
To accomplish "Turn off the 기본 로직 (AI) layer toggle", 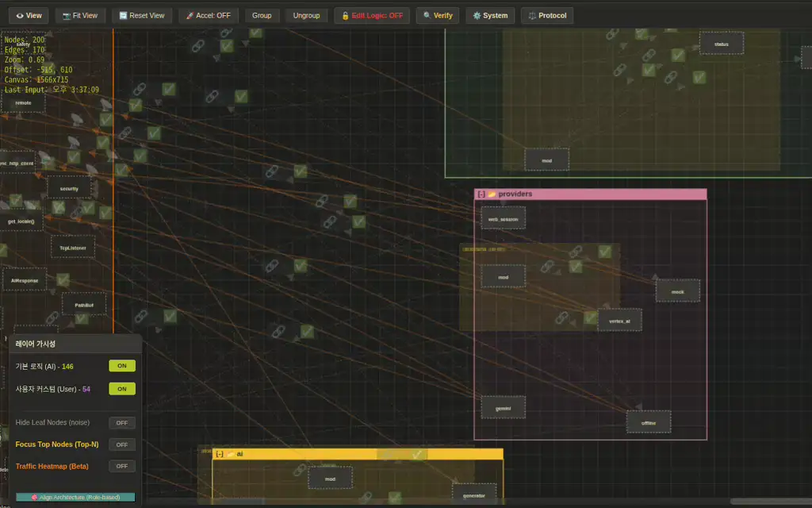I will pyautogui.click(x=122, y=366).
